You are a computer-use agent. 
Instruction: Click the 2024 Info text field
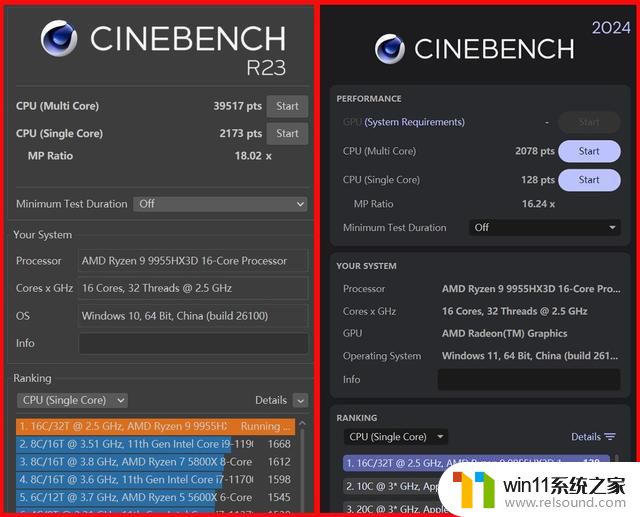[x=529, y=379]
